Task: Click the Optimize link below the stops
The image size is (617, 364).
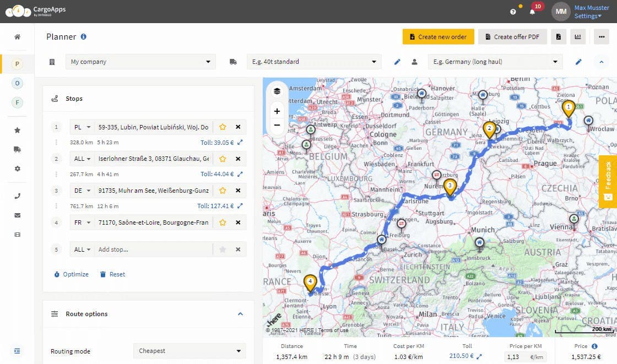Action: [x=71, y=274]
